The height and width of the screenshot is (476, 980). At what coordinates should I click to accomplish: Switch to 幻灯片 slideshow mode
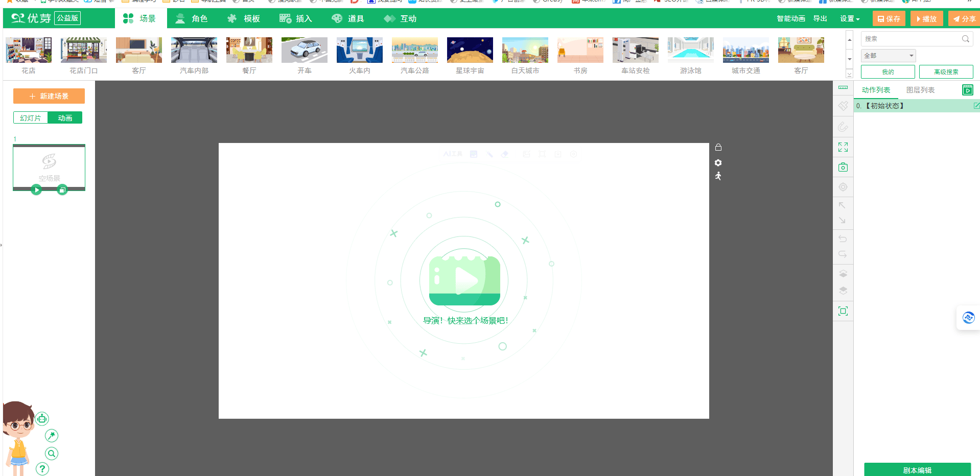click(x=31, y=118)
